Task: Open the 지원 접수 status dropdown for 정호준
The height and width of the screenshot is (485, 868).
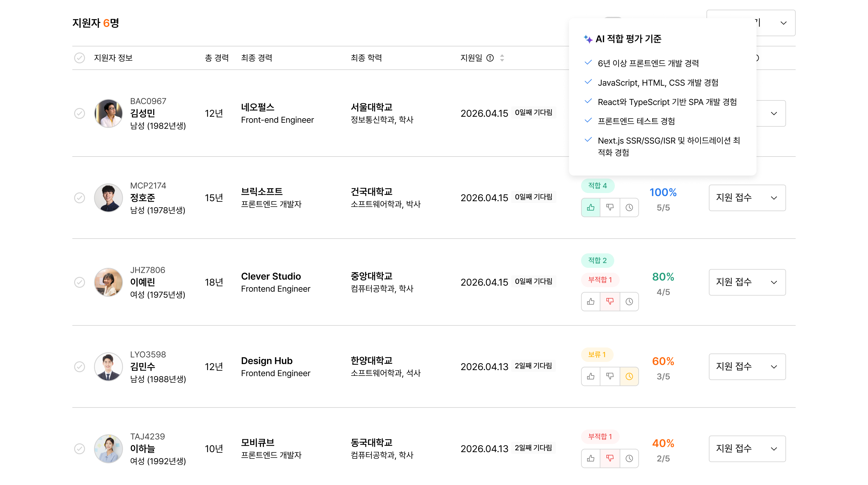Action: [747, 198]
